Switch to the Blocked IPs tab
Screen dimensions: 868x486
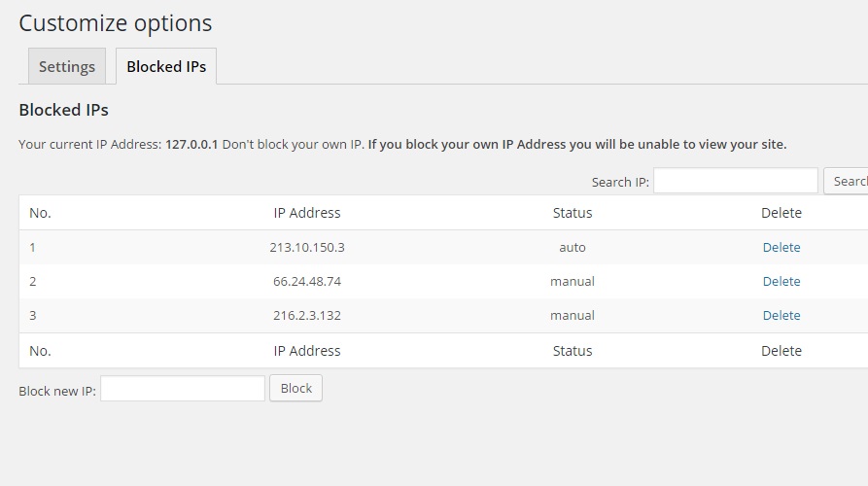166,66
